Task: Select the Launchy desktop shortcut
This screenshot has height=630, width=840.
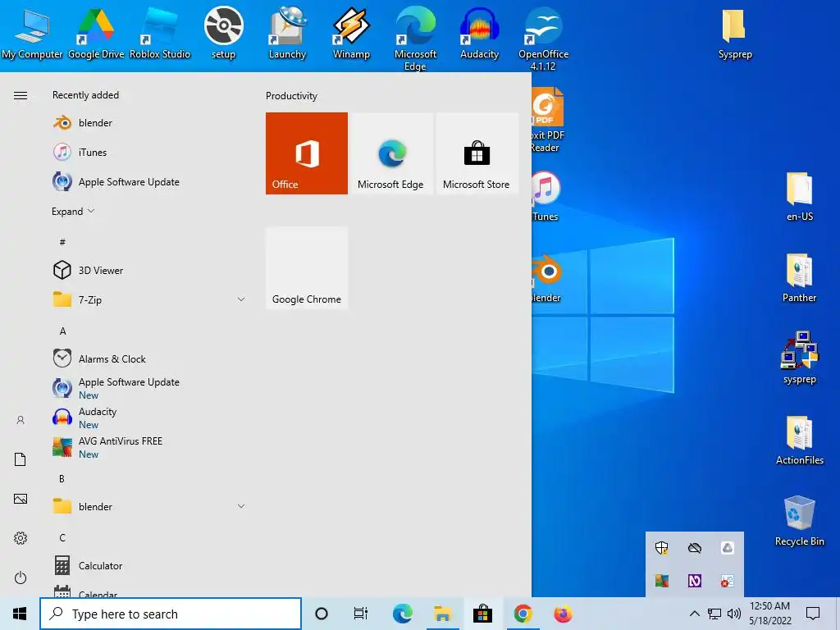Action: click(287, 33)
